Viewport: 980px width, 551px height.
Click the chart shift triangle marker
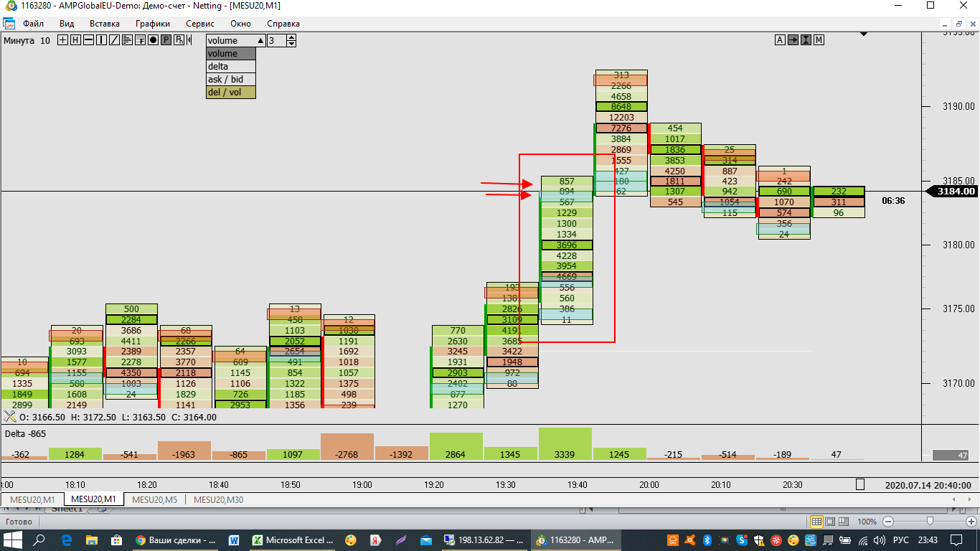(x=864, y=33)
